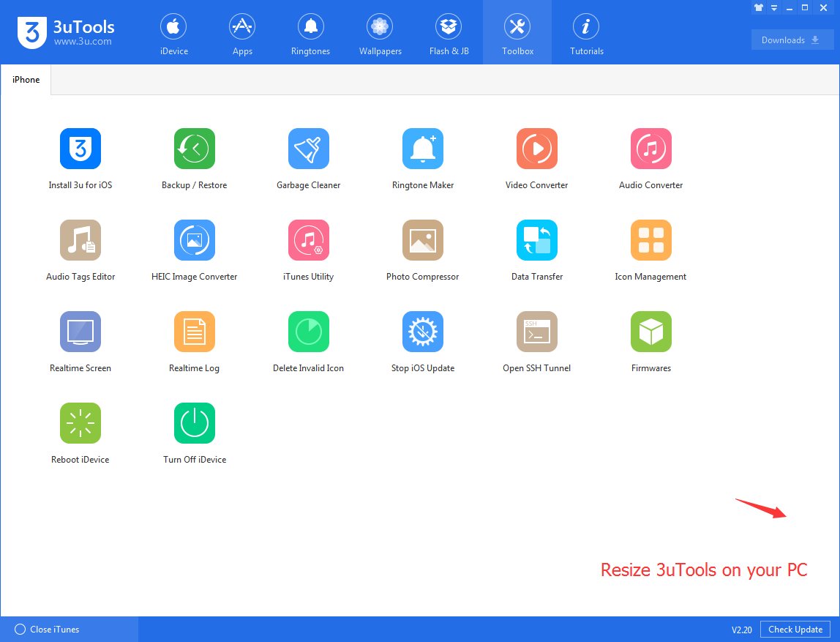The height and width of the screenshot is (642, 840).
Task: Open Icon Management tool
Action: pos(651,240)
